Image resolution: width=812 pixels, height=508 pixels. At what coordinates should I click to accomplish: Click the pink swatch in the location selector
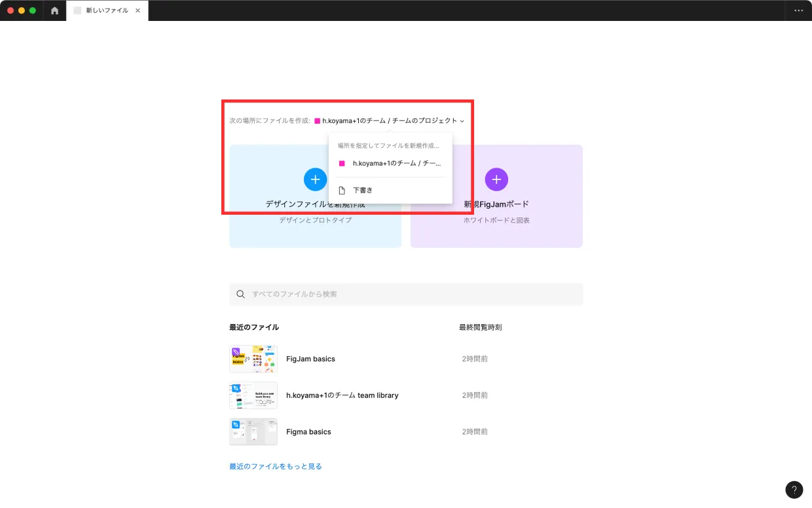[318, 121]
